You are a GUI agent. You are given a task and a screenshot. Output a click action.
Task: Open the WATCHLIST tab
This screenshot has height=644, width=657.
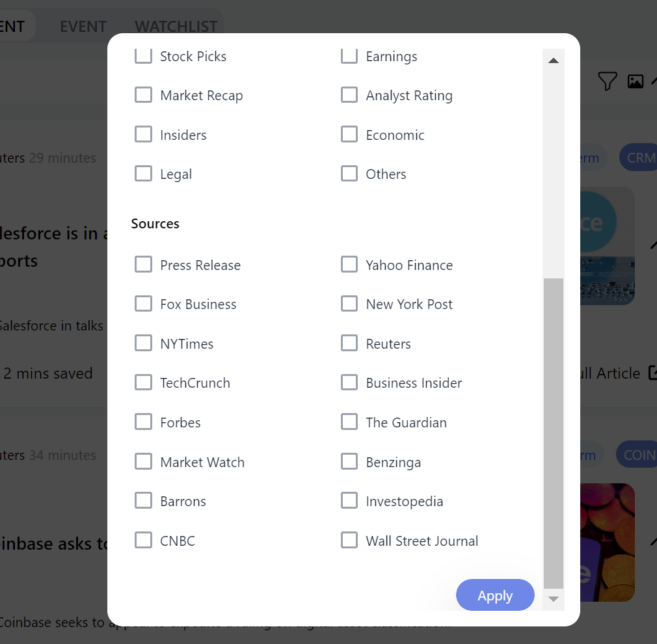(x=176, y=27)
